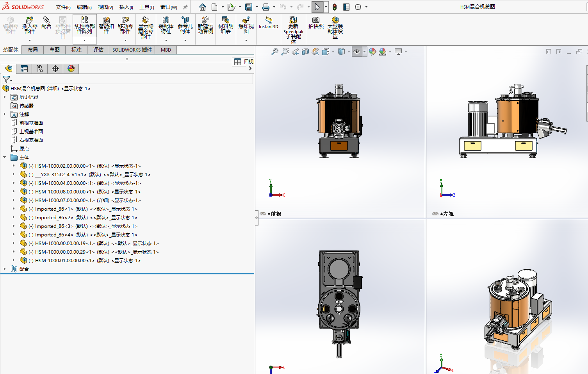Click the Print icon

pyautogui.click(x=266, y=7)
